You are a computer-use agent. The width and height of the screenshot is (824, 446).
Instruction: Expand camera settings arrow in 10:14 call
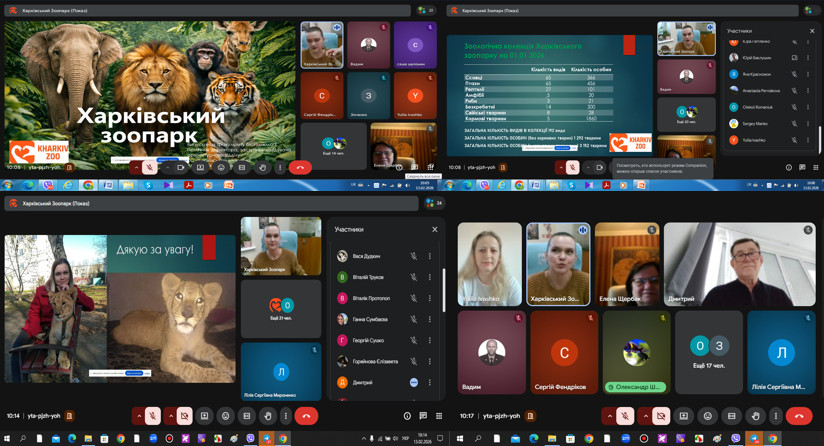pos(171,416)
